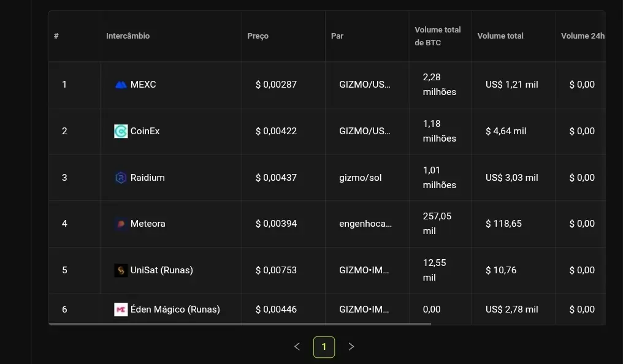
Task: Click the 1,18 milhões BTC volume cell
Action: pos(440,131)
